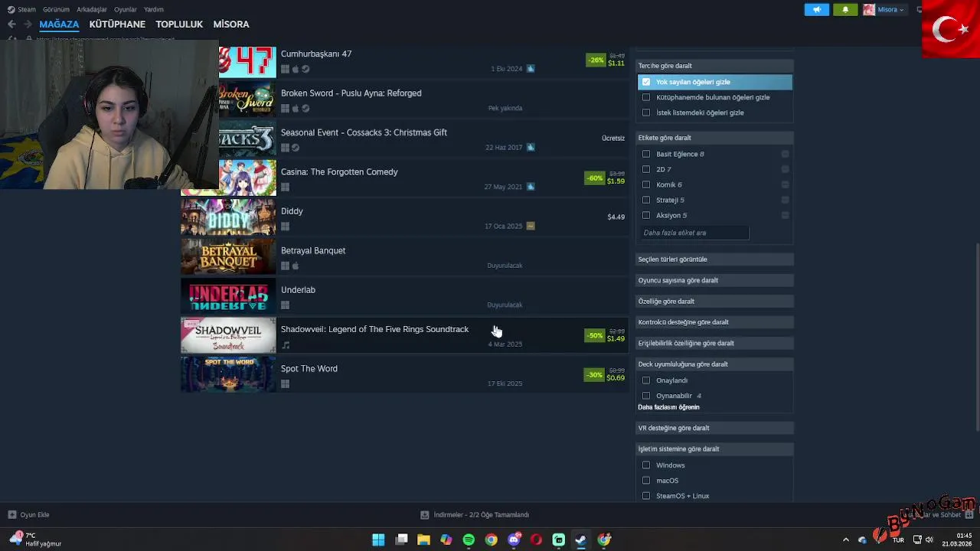Open the Arkadaşlar menu
Viewport: 980px width, 551px height.
(x=92, y=9)
